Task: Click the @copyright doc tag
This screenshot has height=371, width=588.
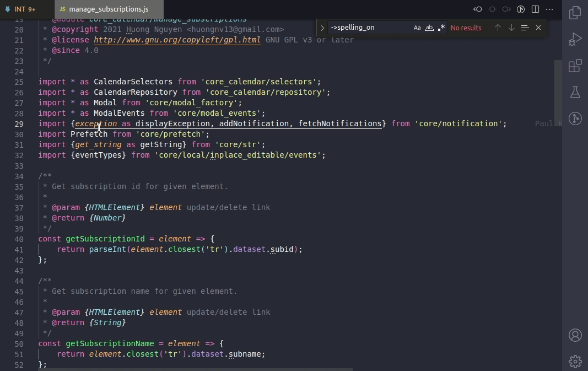Action: click(x=75, y=29)
